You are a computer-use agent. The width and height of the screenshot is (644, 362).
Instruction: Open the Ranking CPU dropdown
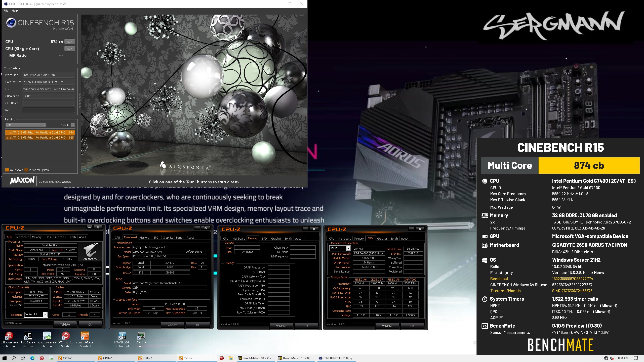tap(26, 125)
